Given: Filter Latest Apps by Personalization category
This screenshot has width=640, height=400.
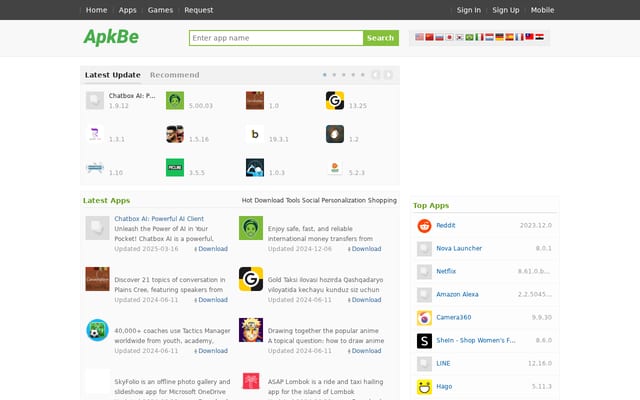Looking at the screenshot, I should 344,200.
